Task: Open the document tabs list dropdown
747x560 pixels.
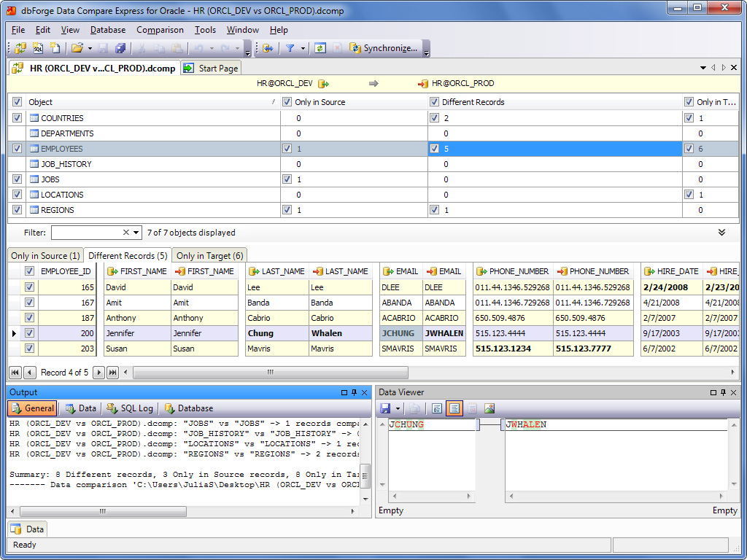Action: (703, 68)
